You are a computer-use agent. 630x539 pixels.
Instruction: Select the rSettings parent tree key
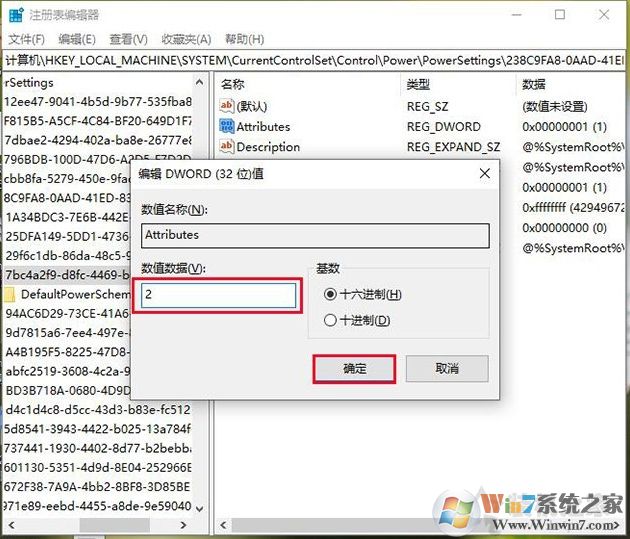(29, 83)
